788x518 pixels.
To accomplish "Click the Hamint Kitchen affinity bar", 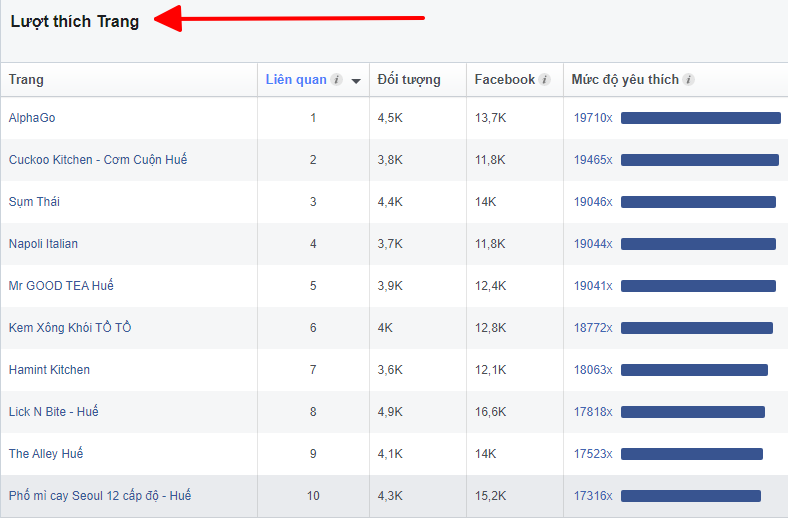I will (x=694, y=370).
